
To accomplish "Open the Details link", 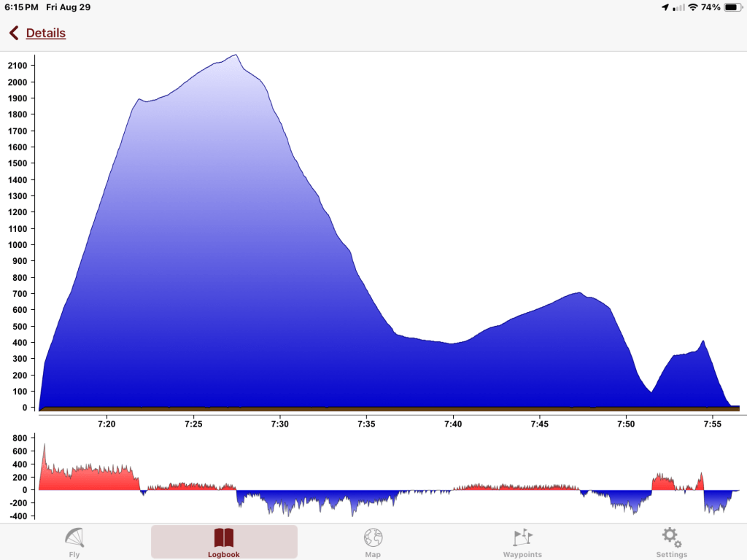I will [45, 33].
